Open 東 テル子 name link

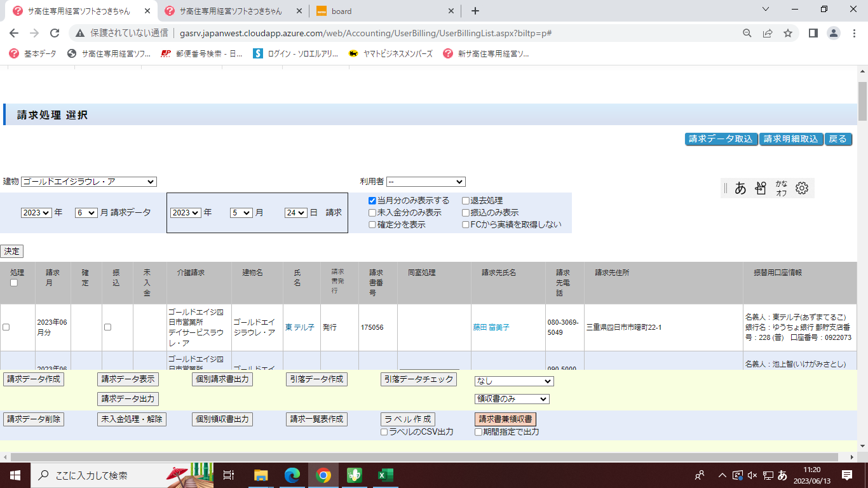(299, 327)
